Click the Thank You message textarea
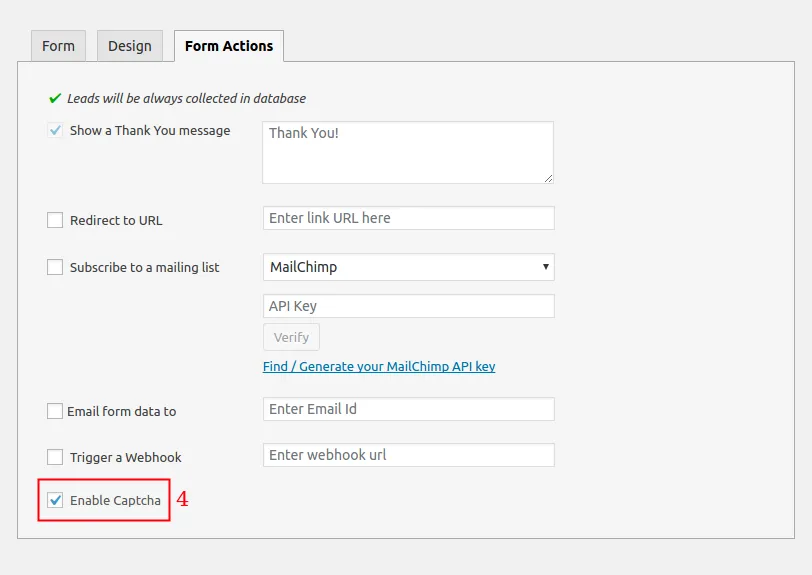 point(408,152)
